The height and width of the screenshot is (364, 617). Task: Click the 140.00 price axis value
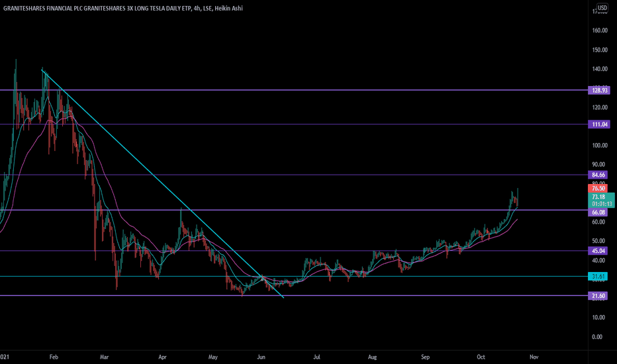[x=600, y=69]
